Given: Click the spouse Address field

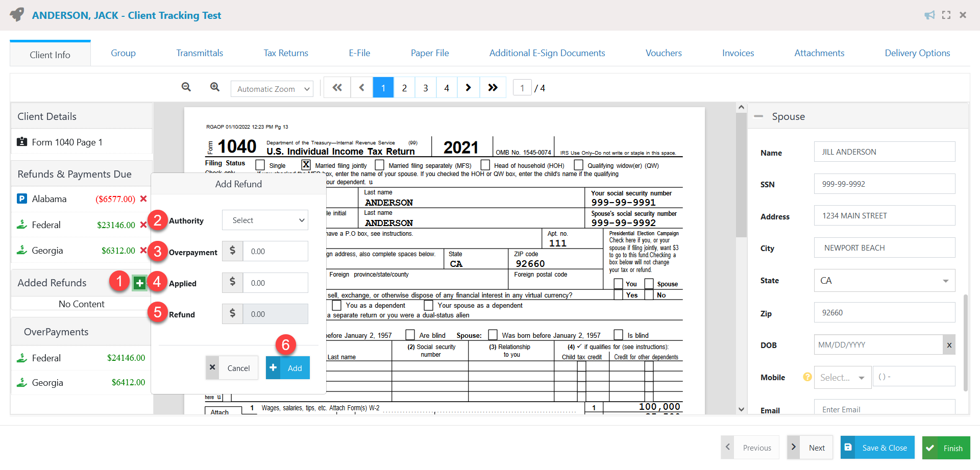Looking at the screenshot, I should click(885, 216).
